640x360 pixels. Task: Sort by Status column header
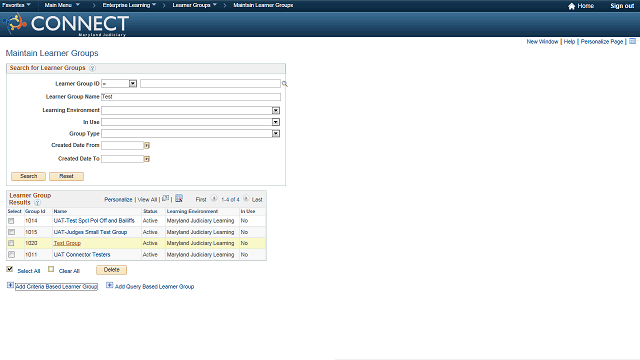(x=150, y=211)
